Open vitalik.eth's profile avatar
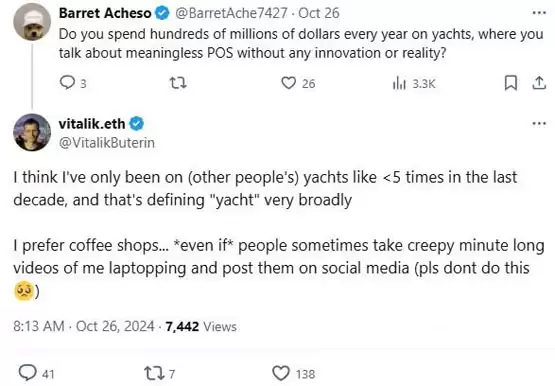The height and width of the screenshot is (386, 555). coord(32,132)
